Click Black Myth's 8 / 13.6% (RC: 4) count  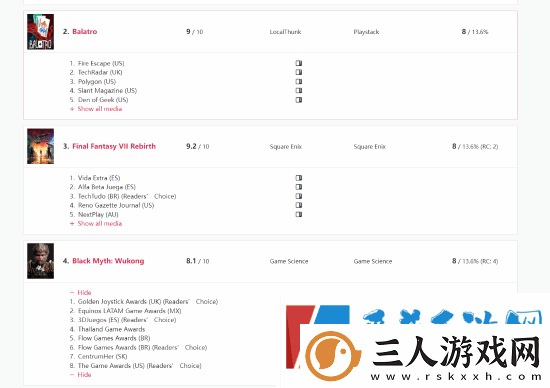click(x=475, y=261)
